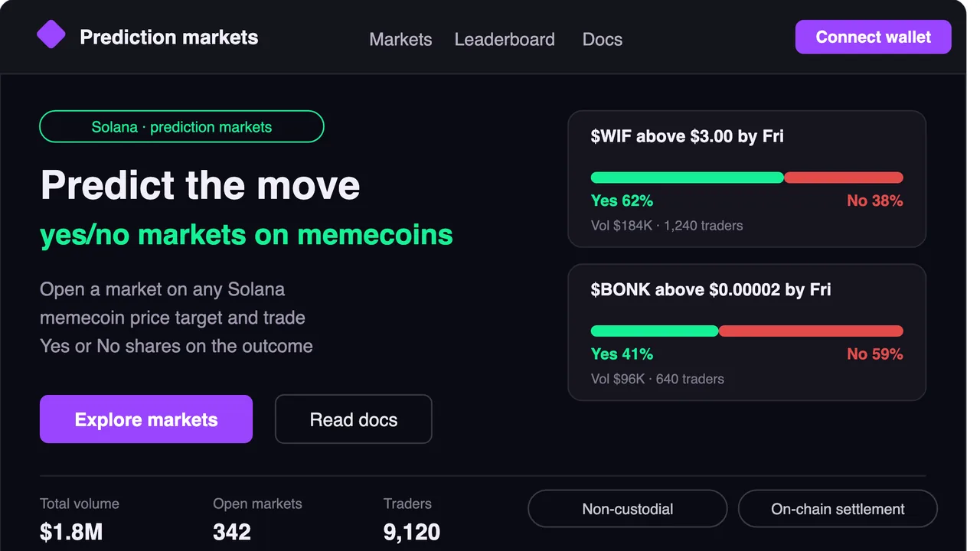
Task: Open the $WIF above $3.00 by Fri card title
Action: tap(687, 136)
